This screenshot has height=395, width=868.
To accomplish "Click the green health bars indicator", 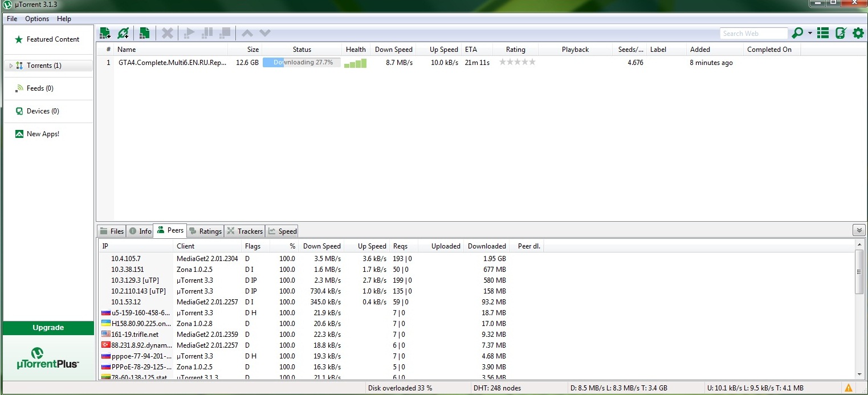I will [x=356, y=63].
